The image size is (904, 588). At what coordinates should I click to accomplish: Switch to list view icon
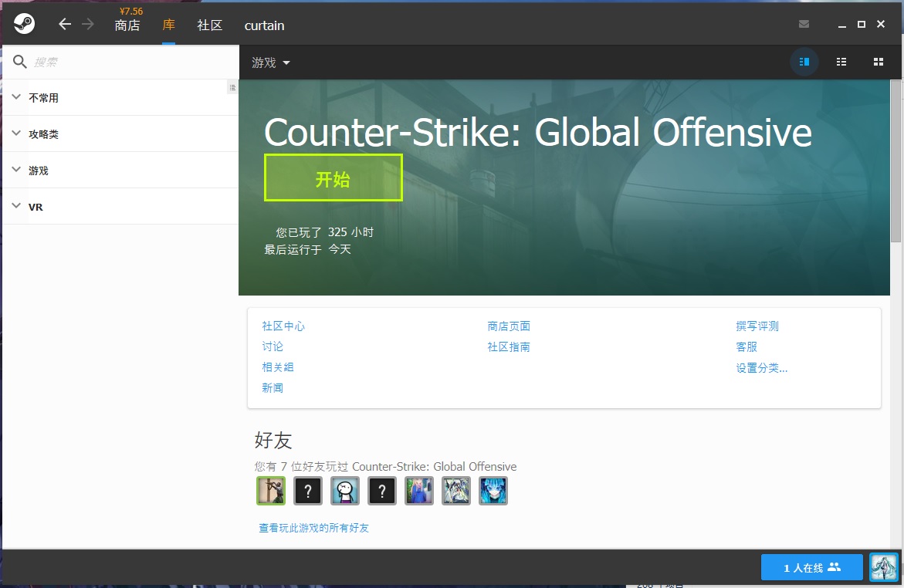(841, 61)
